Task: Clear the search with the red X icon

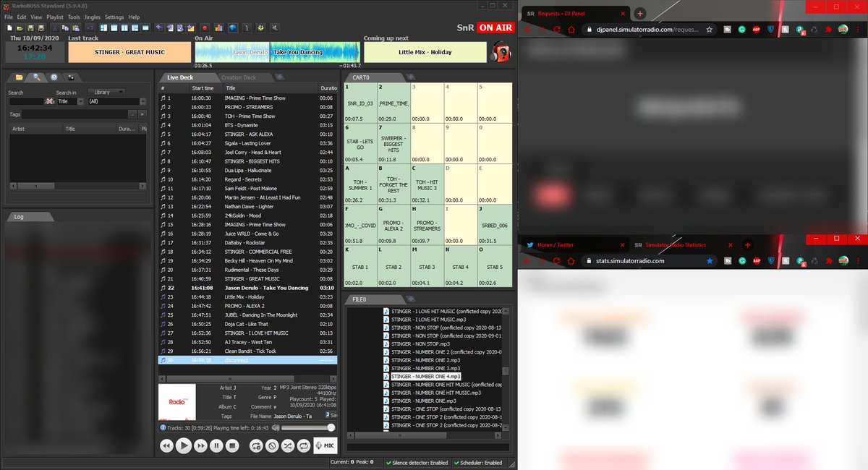Action: (49, 101)
